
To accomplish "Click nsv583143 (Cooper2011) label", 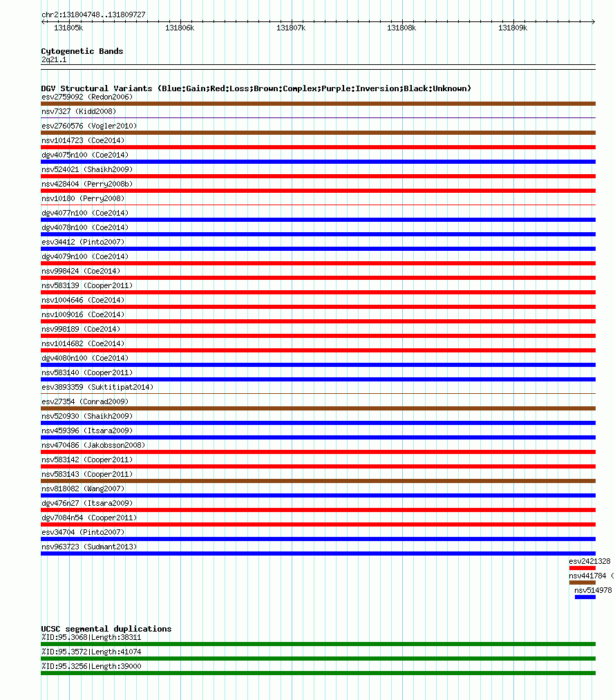I will 87,474.
